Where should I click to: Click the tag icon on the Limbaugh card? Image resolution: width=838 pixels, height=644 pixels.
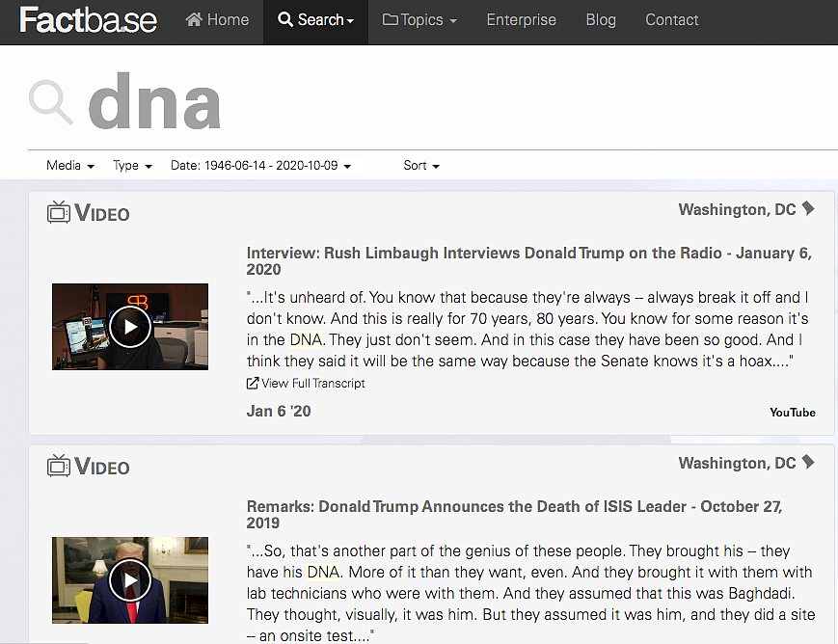pos(808,208)
